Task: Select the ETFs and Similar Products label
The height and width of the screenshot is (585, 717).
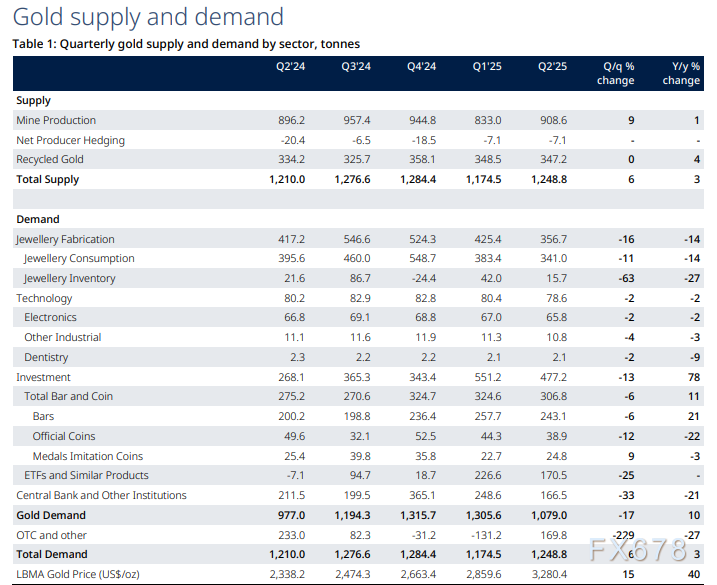Action: [86, 476]
